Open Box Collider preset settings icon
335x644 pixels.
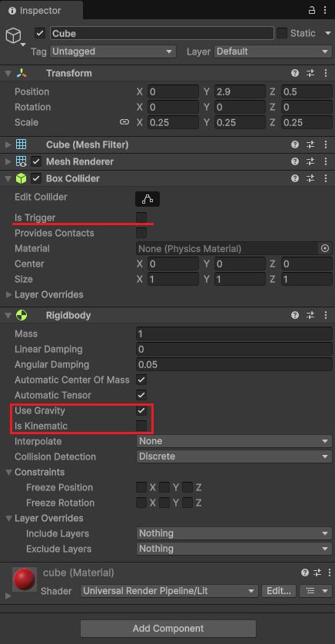coord(310,178)
